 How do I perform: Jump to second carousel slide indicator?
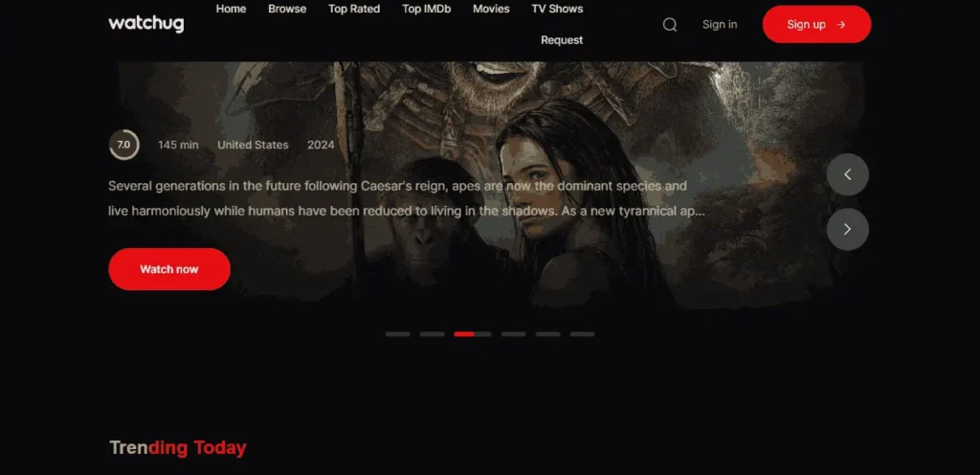tap(432, 334)
